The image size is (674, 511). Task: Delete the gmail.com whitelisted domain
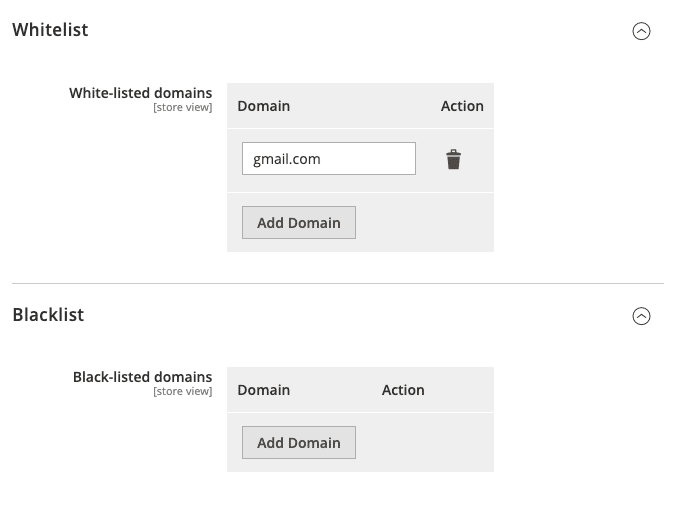(x=453, y=159)
